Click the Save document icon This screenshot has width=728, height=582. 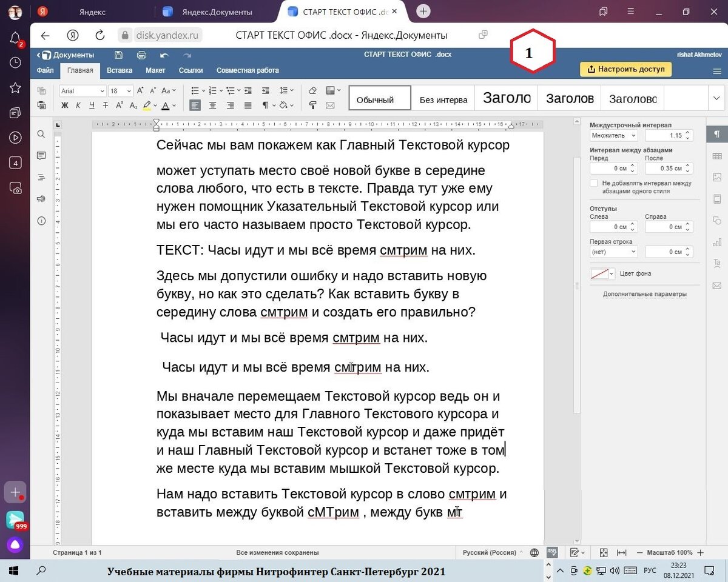[x=119, y=55]
